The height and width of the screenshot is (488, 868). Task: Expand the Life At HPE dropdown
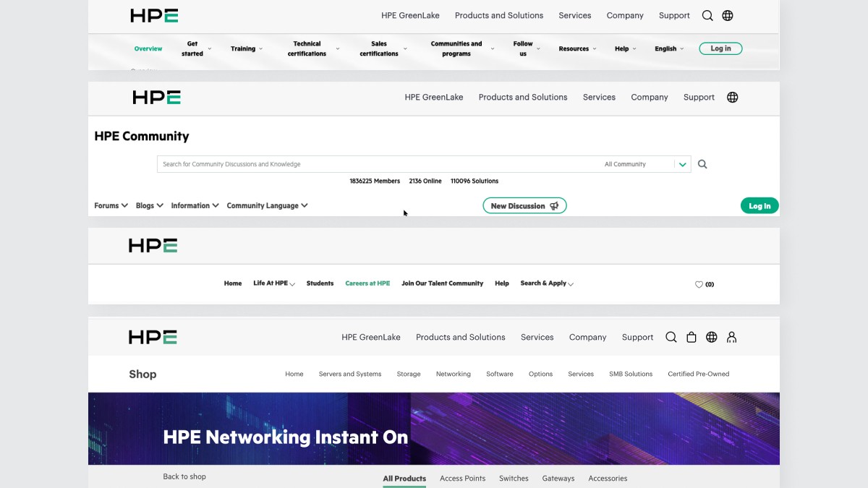[x=273, y=283]
